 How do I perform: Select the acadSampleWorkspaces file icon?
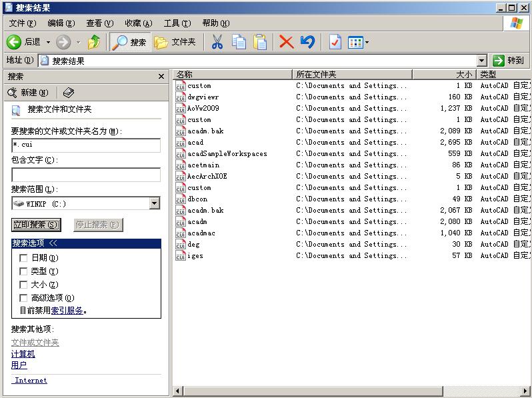(x=181, y=154)
